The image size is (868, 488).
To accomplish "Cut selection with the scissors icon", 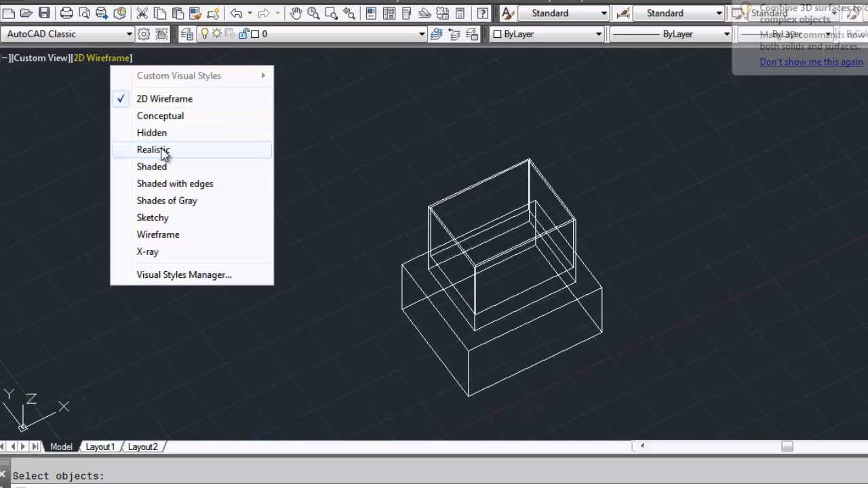I will (x=142, y=13).
